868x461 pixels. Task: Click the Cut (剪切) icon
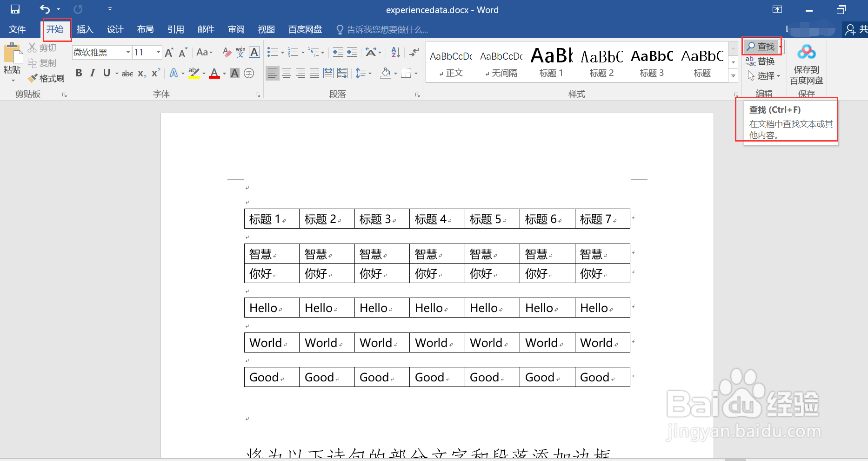[32, 47]
